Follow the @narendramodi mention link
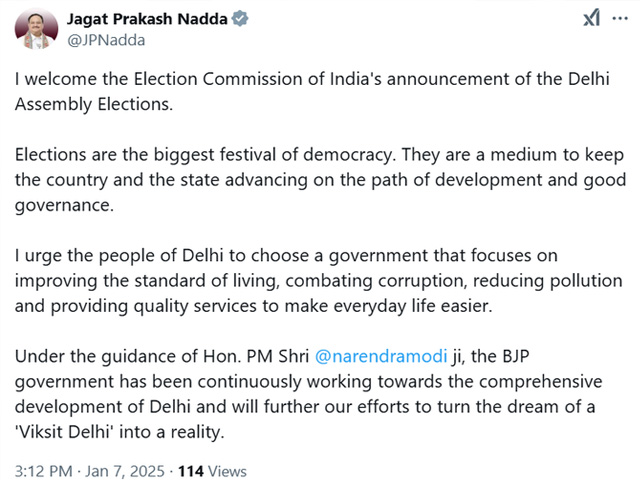Screen dimensions: 640x480 point(381,356)
